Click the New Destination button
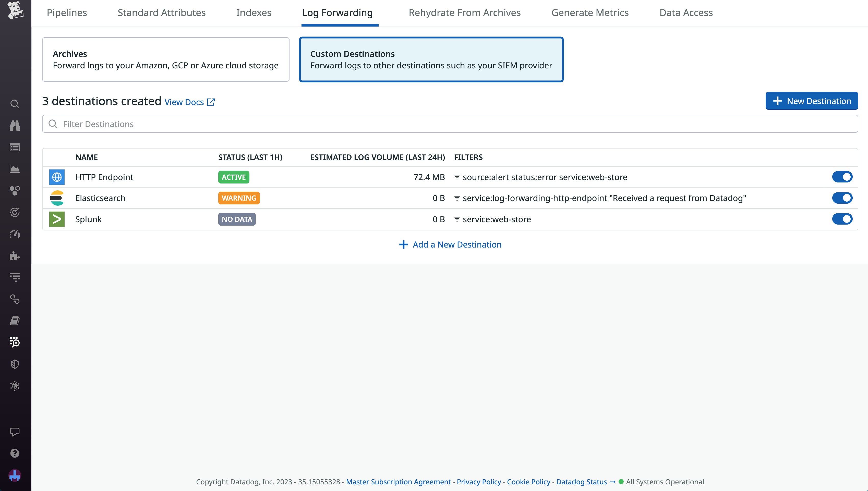This screenshot has width=868, height=491. 812,101
